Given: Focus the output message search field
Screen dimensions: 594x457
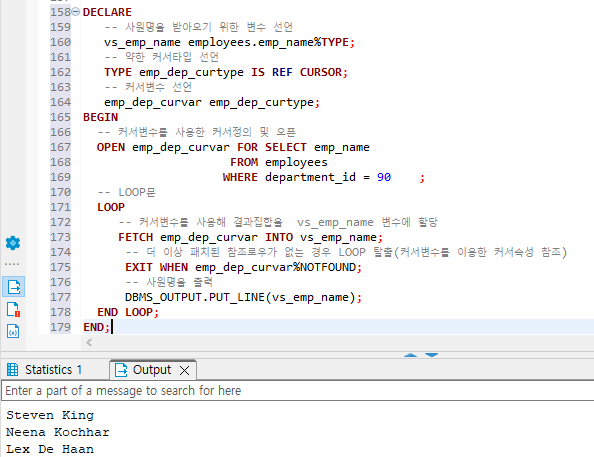Looking at the screenshot, I should click(x=297, y=391).
